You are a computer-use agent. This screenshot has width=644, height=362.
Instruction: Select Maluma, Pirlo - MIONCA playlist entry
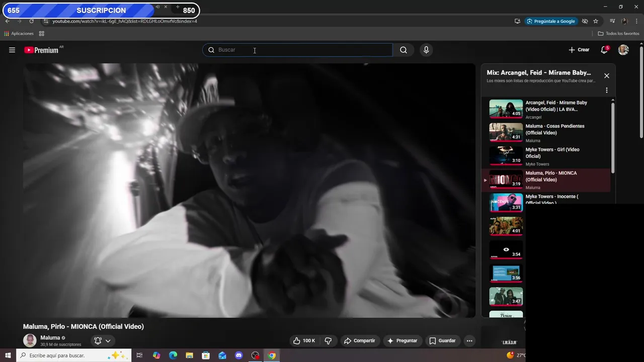point(546,180)
